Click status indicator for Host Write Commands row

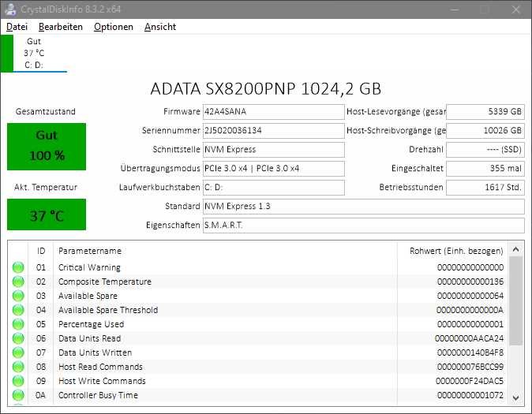[18, 381]
